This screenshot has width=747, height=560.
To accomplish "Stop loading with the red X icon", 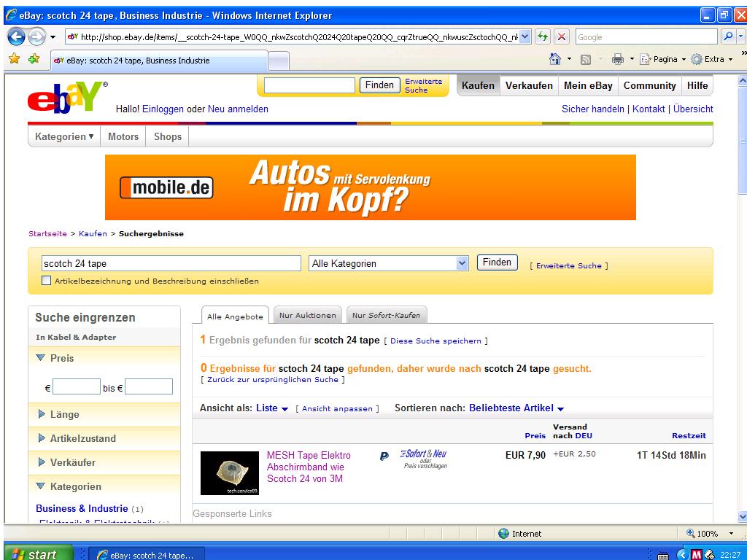I will point(562,36).
